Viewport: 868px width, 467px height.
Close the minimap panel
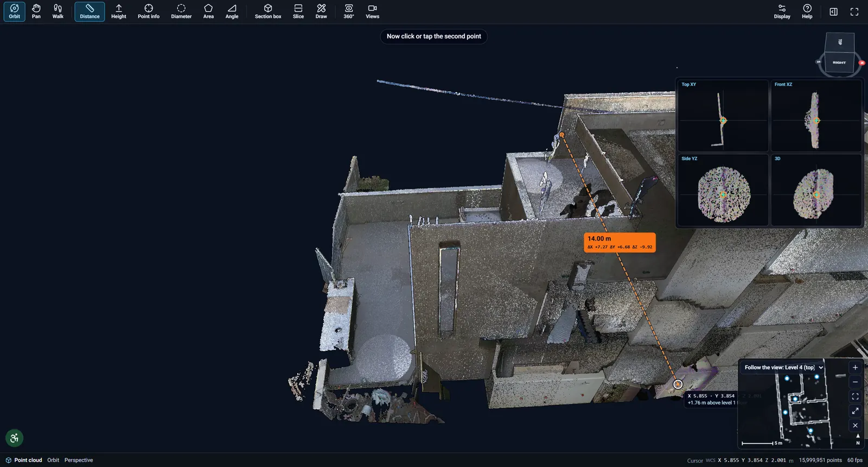coord(855,425)
